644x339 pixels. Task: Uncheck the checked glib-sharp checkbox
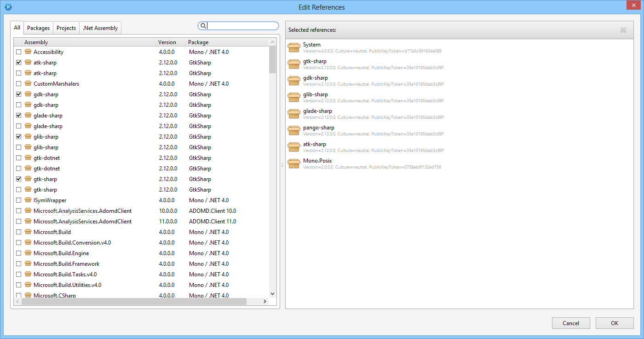[18, 137]
